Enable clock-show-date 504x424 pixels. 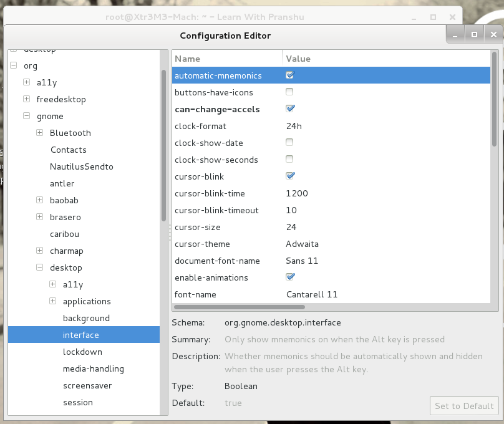click(289, 142)
